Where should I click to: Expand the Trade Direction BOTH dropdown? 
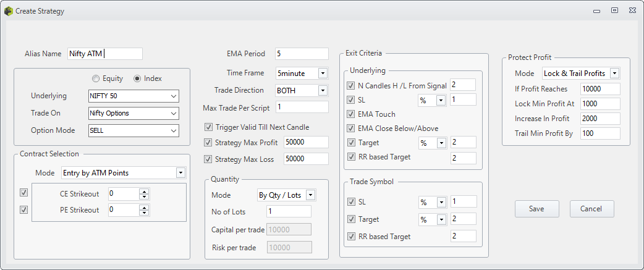302,91
